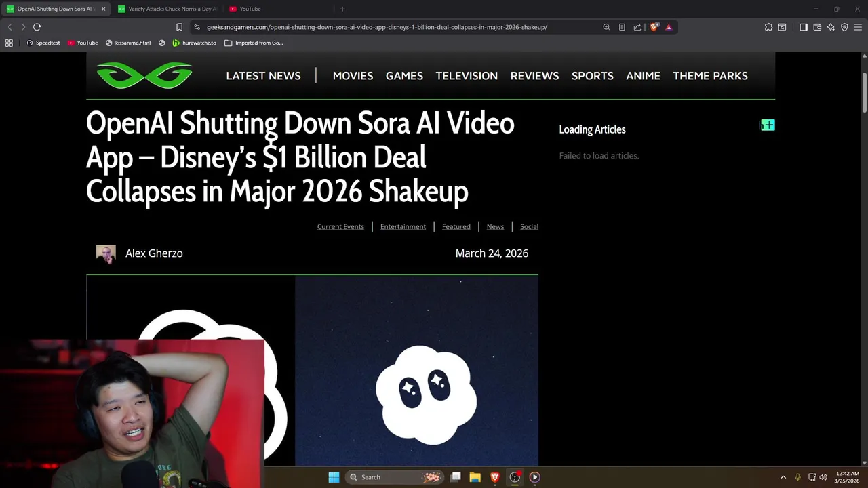Image resolution: width=868 pixels, height=488 pixels.
Task: Open the kissanime.html bookmark
Action: 128,43
